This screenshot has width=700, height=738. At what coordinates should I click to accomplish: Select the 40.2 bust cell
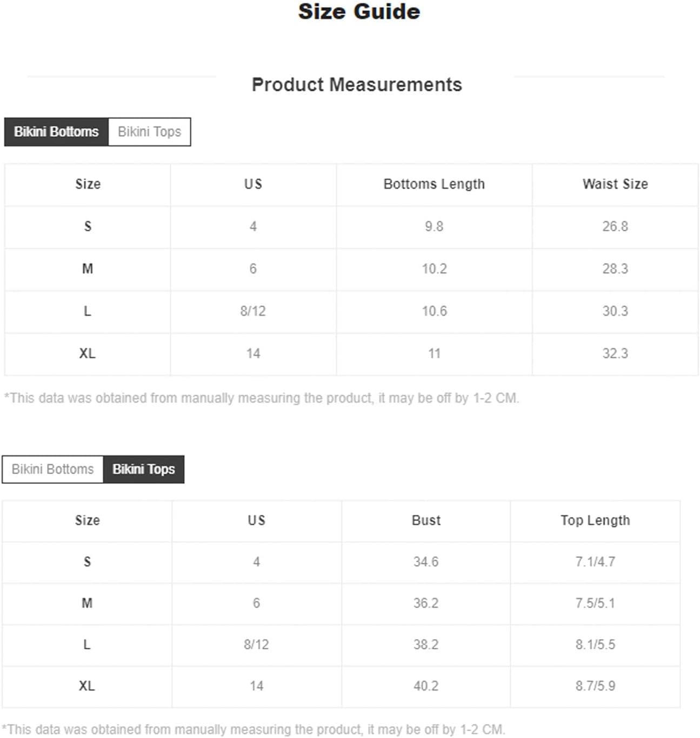426,686
